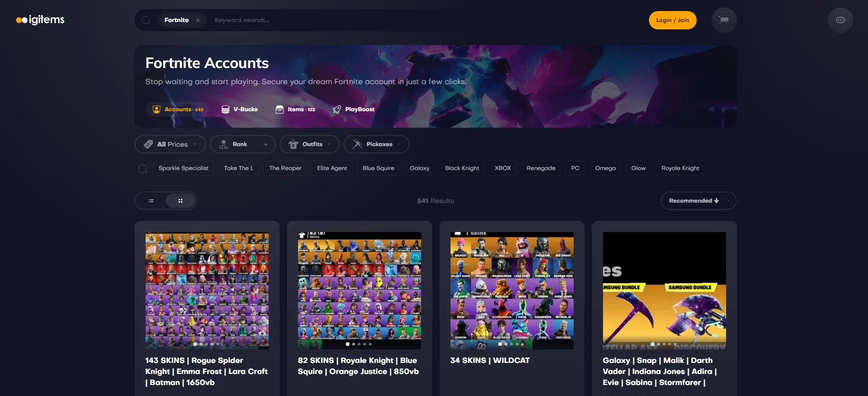This screenshot has height=396, width=868.
Task: Click the Fortnite Accounts heading
Action: tap(207, 63)
